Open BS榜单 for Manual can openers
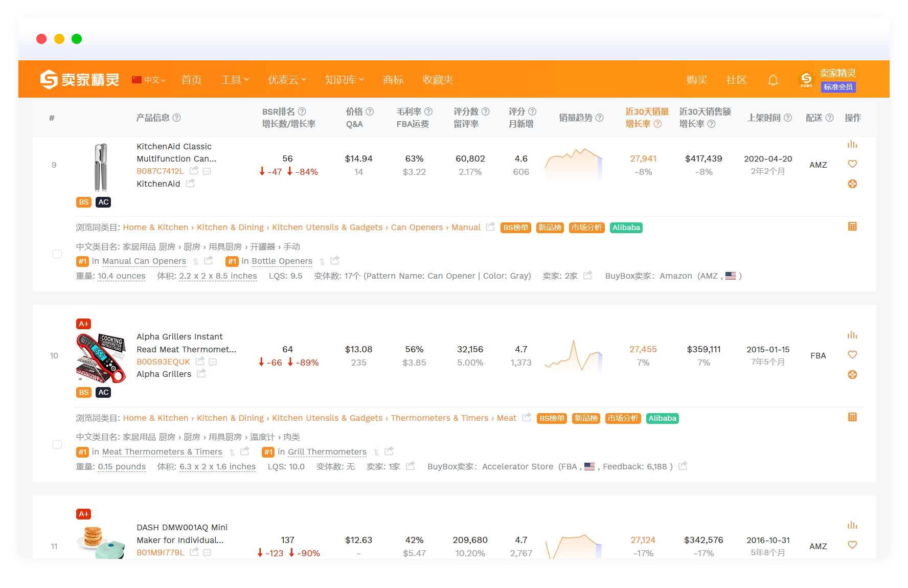This screenshot has height=588, width=908. (x=516, y=228)
